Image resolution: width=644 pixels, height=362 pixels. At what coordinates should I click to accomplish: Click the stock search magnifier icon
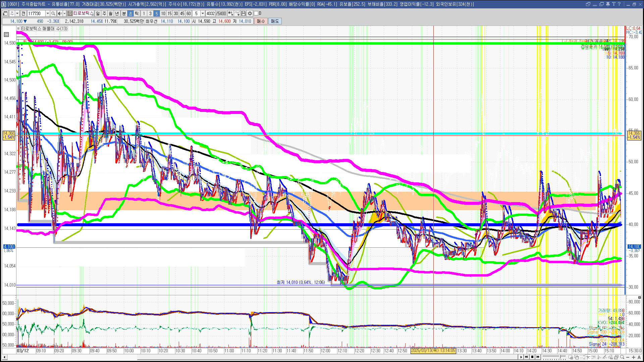53,13
